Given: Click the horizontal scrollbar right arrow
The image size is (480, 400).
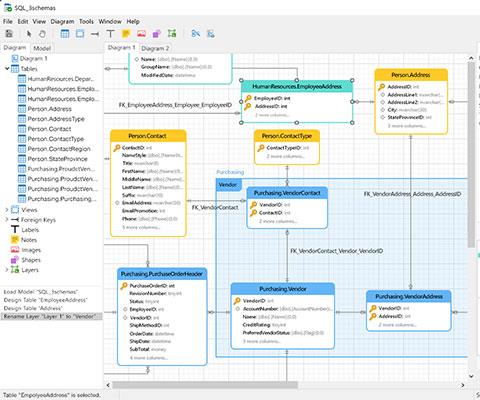Looking at the screenshot, I should [x=463, y=385].
